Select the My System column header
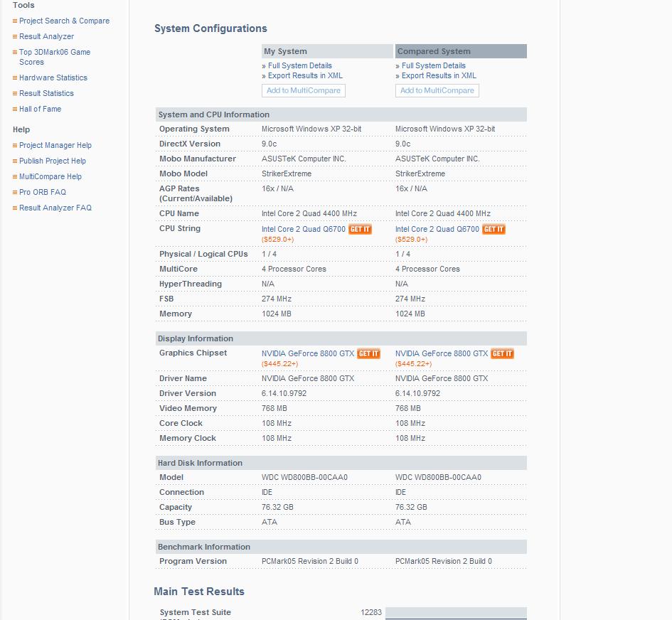 click(x=327, y=51)
